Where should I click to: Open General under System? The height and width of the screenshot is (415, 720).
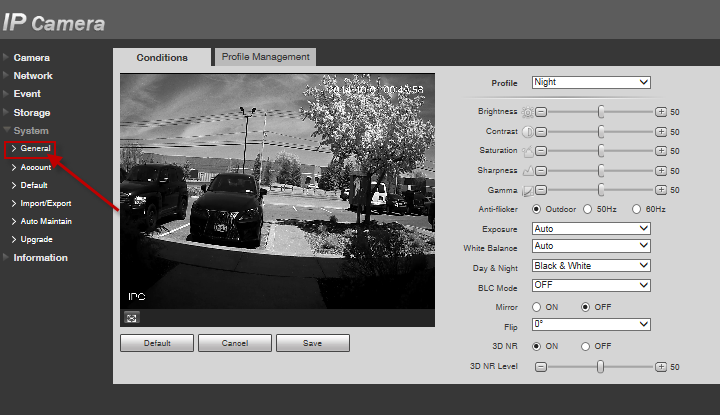click(x=35, y=149)
